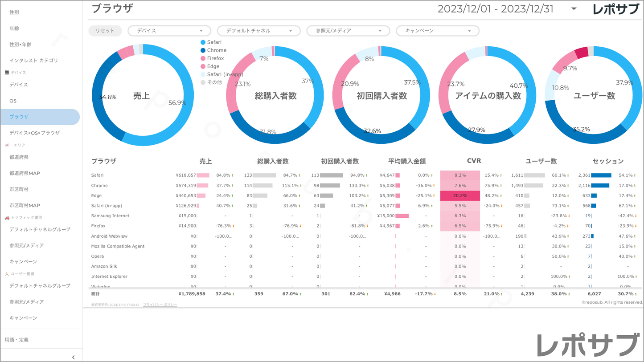Go to the OS page in sidebar
Screen dimensions: 644x362
point(13,101)
